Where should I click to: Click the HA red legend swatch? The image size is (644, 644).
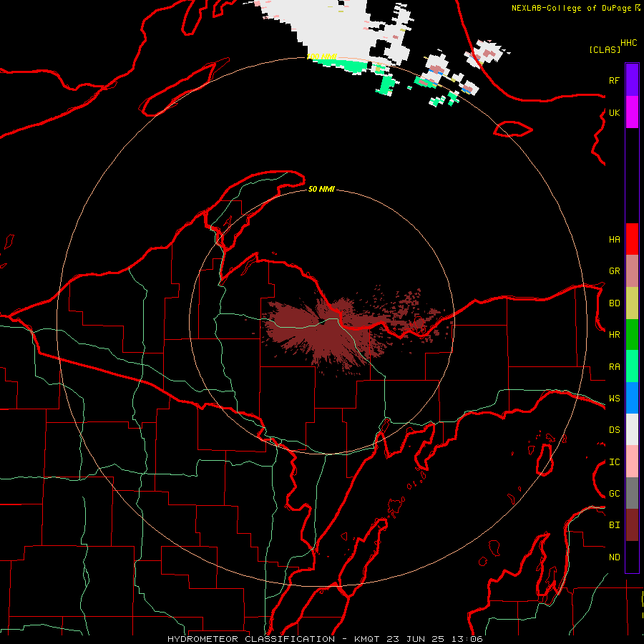(632, 239)
